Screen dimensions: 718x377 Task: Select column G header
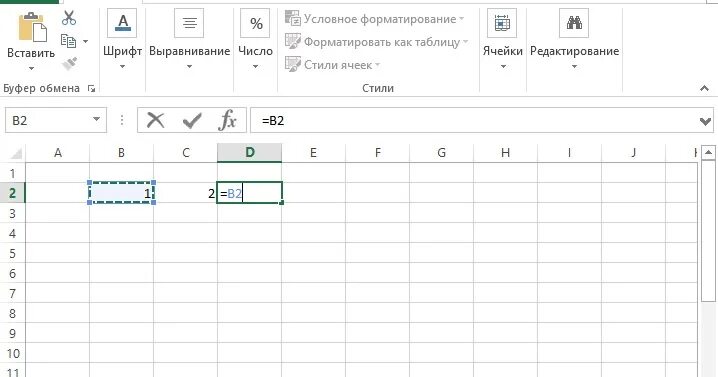(x=441, y=153)
